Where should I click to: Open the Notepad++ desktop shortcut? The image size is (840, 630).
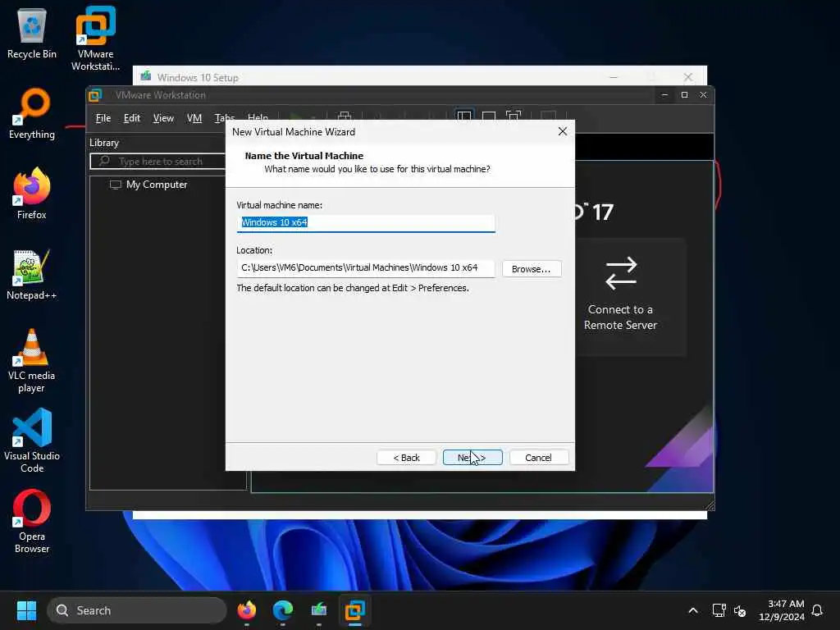[x=32, y=274]
